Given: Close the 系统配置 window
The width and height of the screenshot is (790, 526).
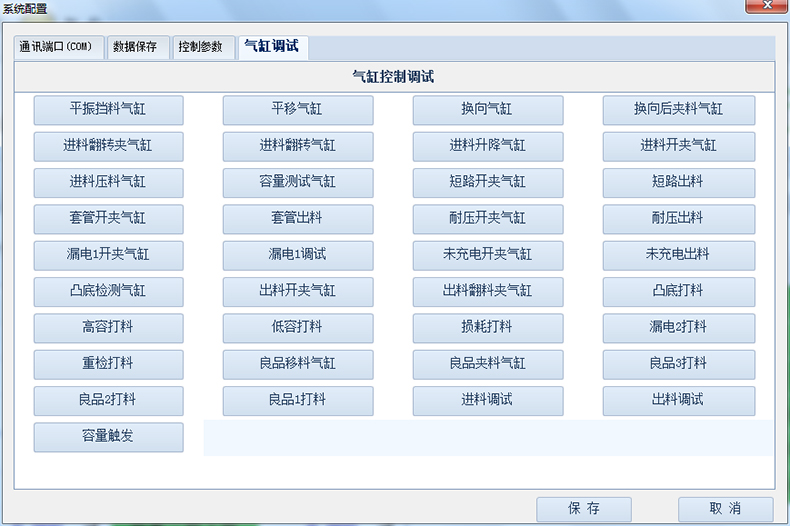Looking at the screenshot, I should pos(765,7).
